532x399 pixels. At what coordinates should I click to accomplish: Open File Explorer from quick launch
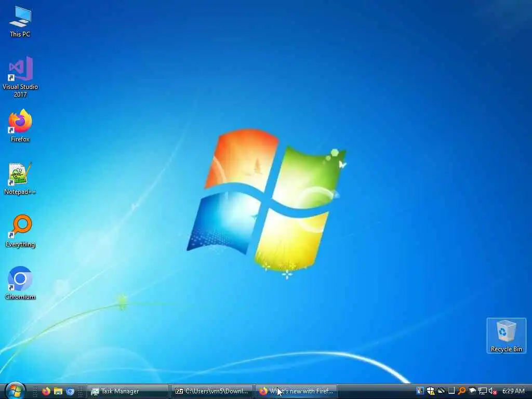click(x=58, y=391)
